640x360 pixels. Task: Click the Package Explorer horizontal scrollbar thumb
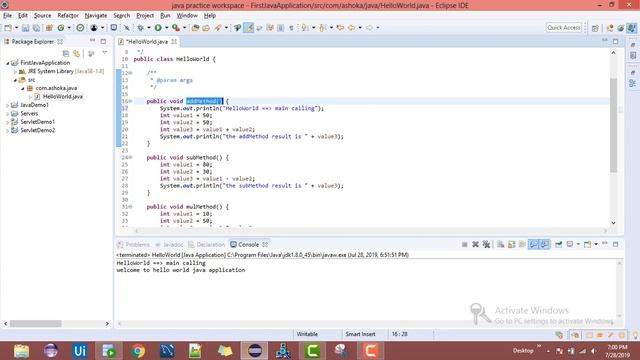pos(36,324)
